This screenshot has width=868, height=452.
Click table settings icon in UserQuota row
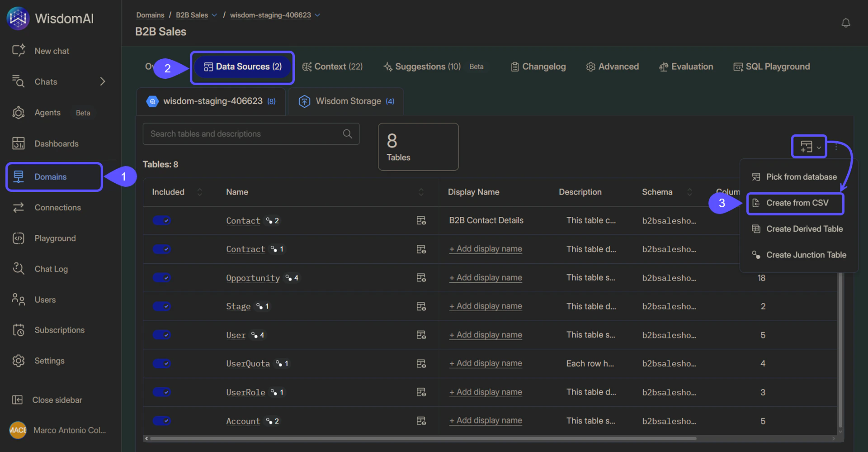click(x=421, y=363)
